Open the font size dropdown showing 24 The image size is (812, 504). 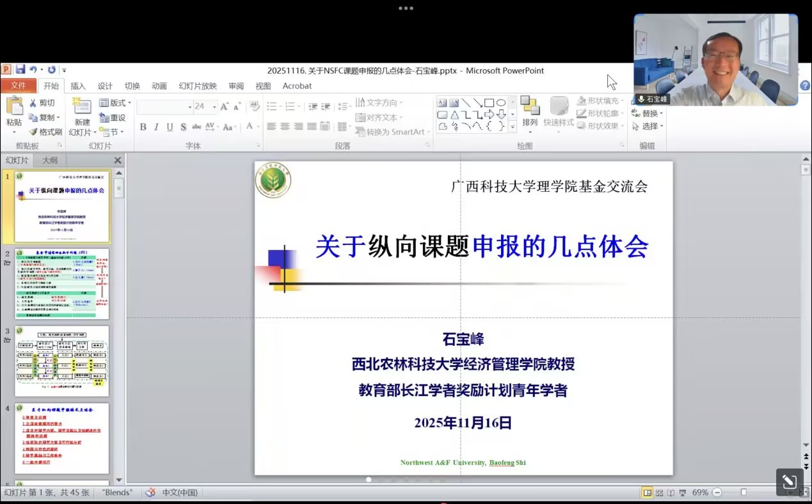pos(214,107)
